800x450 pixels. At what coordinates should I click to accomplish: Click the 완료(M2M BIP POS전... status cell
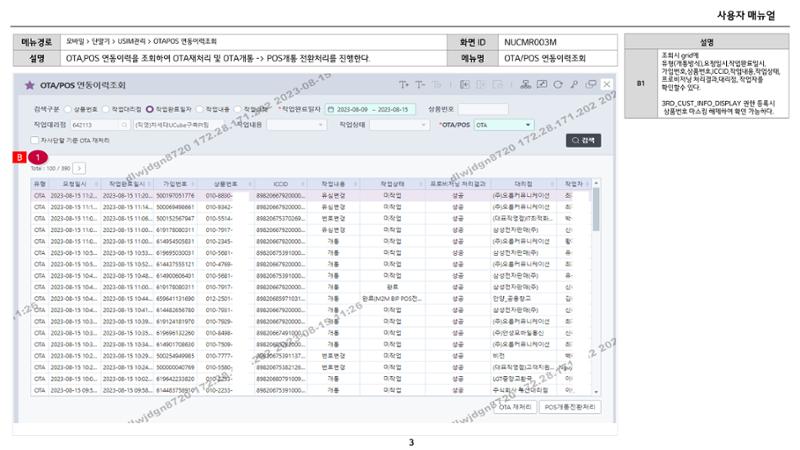[392, 298]
